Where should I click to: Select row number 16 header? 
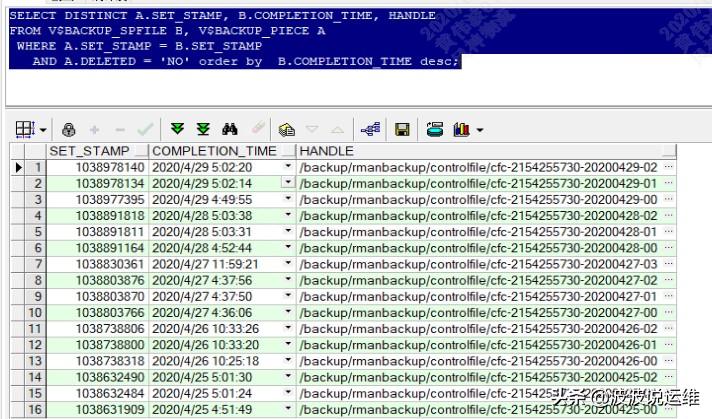coord(35,409)
